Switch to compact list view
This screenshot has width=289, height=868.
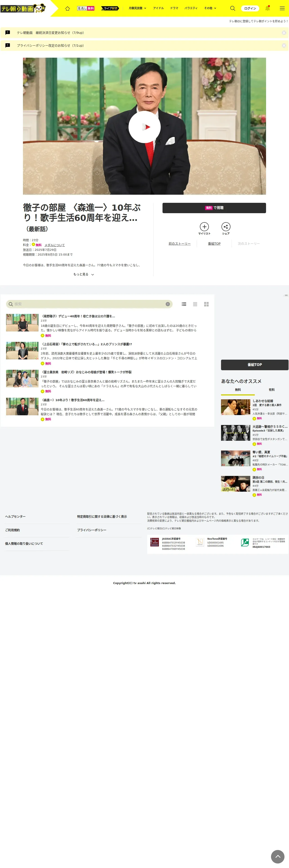(195, 304)
